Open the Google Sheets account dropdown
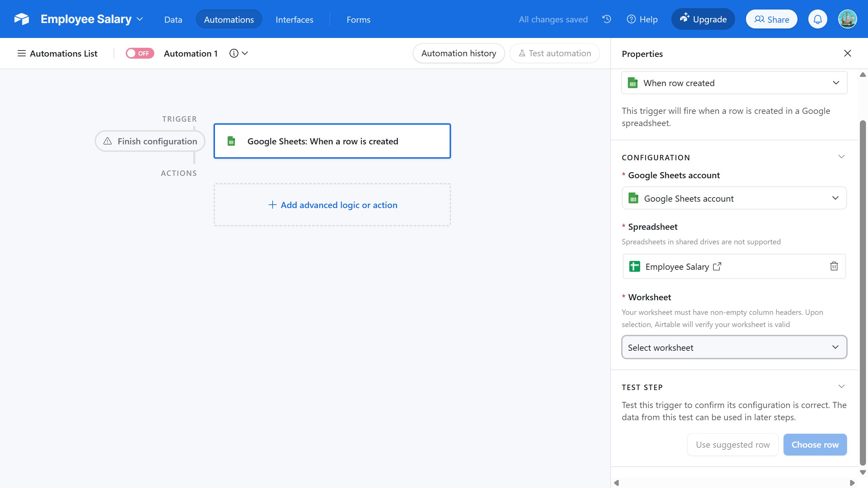The height and width of the screenshot is (488, 868). point(734,198)
